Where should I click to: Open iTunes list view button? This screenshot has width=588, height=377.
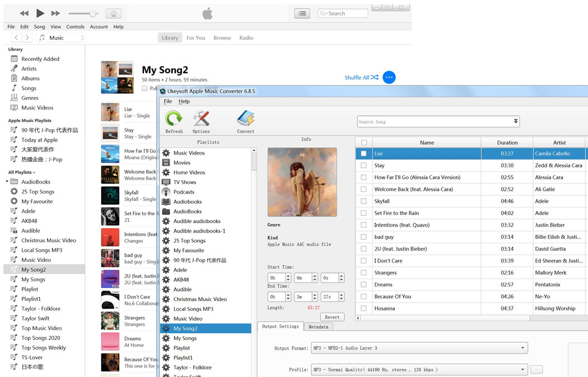coord(302,13)
